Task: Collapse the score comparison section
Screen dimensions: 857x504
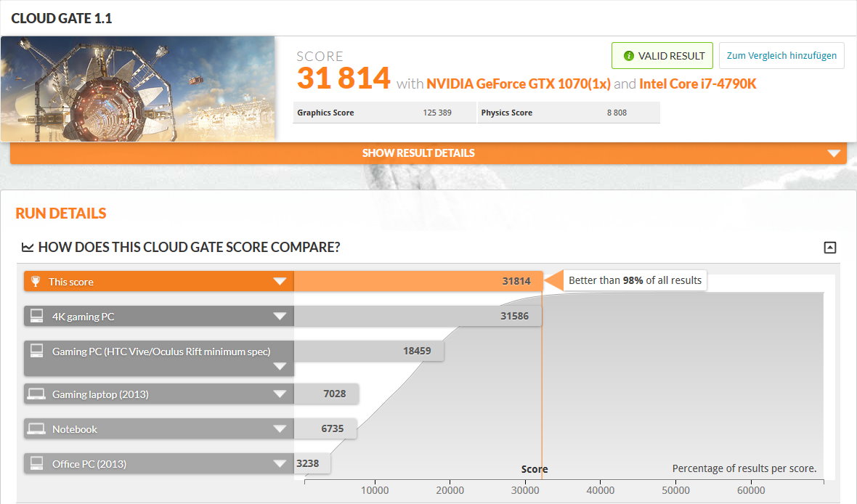Action: pyautogui.click(x=830, y=248)
